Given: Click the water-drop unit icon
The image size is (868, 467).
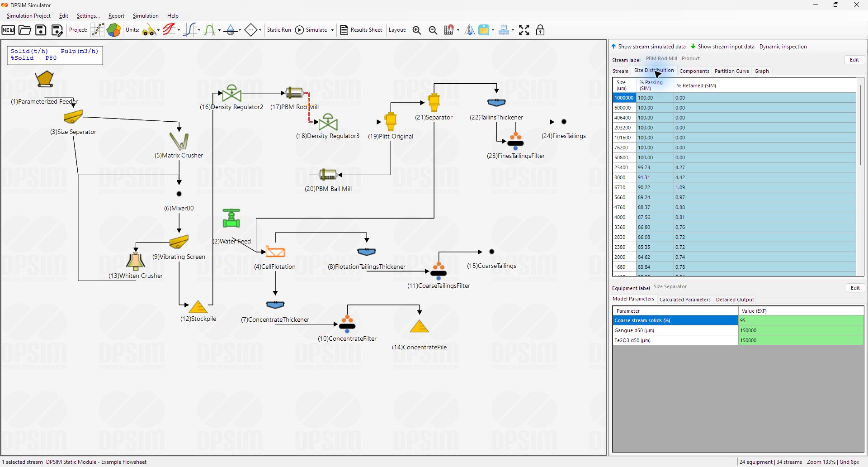Looking at the screenshot, I should (231, 30).
